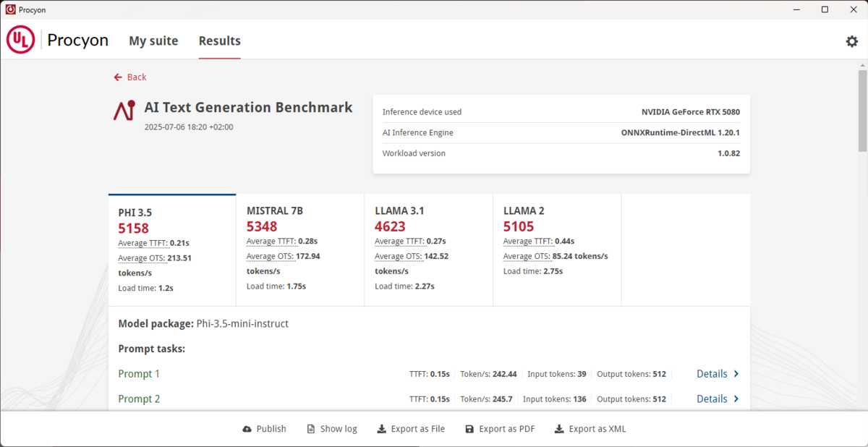This screenshot has width=868, height=447.
Task: Click the AI benchmark logo icon
Action: [124, 110]
